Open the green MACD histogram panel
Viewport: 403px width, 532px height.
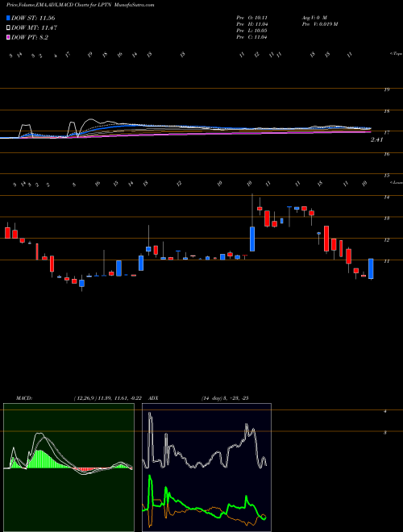pos(69,468)
